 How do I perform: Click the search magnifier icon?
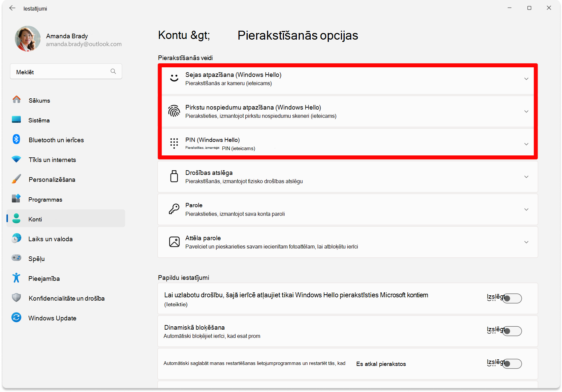(113, 71)
